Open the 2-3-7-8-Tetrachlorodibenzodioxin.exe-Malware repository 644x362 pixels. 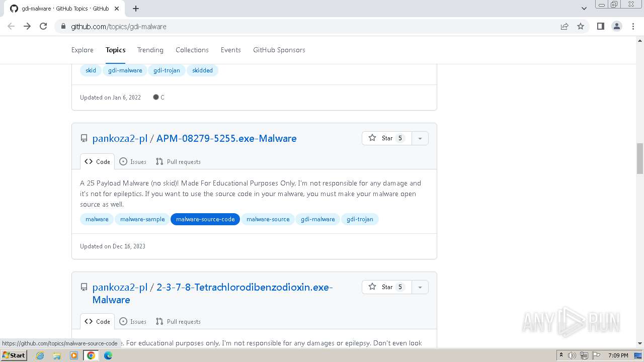pos(244,287)
